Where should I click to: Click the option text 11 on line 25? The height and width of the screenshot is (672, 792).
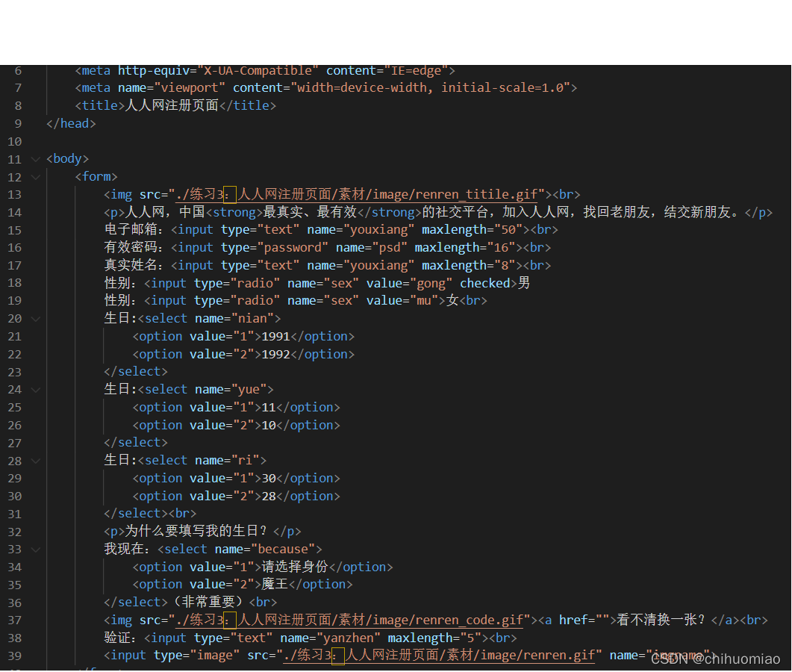pyautogui.click(x=269, y=407)
